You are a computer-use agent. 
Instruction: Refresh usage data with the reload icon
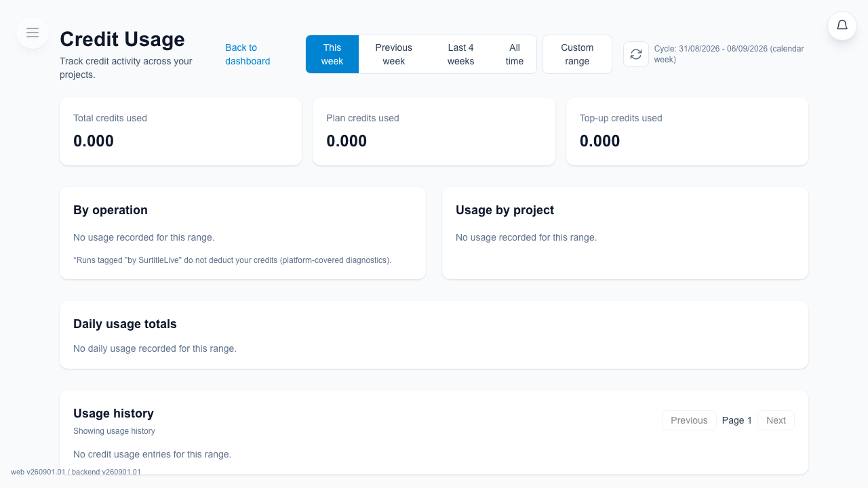tap(636, 54)
